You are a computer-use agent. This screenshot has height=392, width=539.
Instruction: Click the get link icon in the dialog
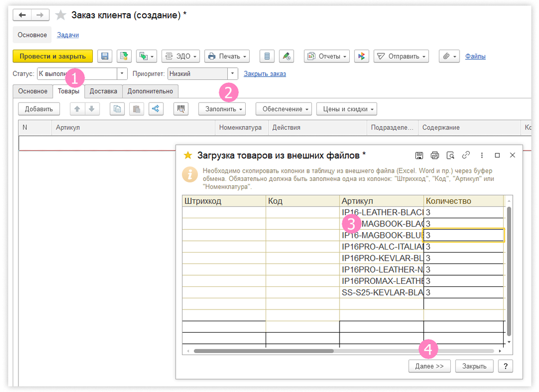pos(466,155)
